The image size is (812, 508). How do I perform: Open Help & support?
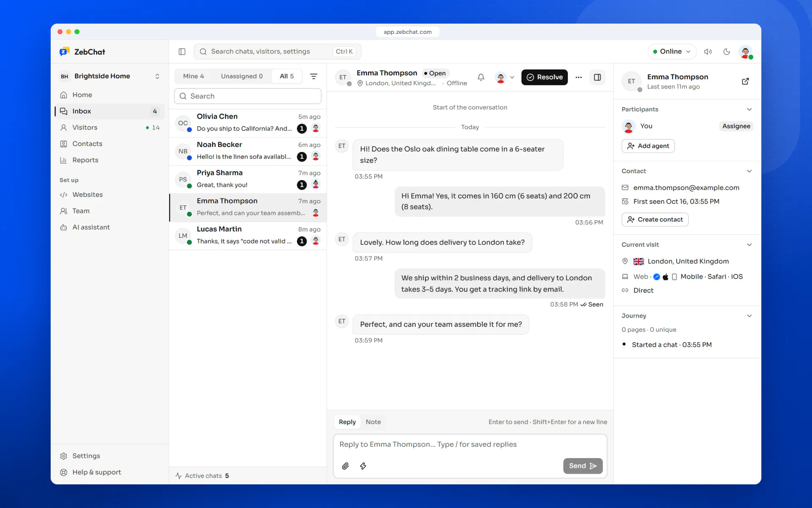coord(110,472)
